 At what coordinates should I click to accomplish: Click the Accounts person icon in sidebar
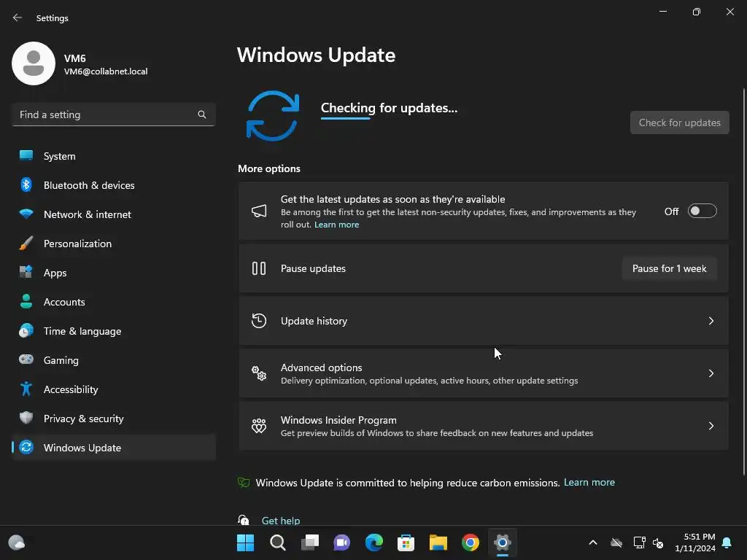click(x=26, y=301)
